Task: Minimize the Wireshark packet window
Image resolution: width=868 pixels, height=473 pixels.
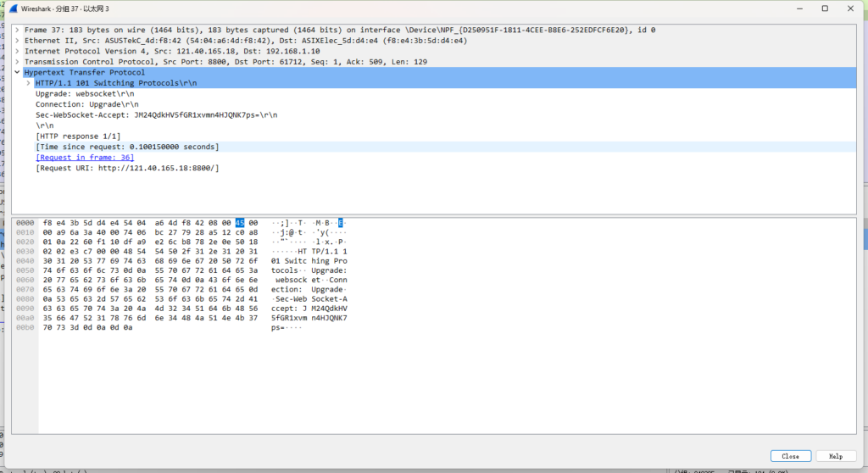Action: [x=799, y=8]
